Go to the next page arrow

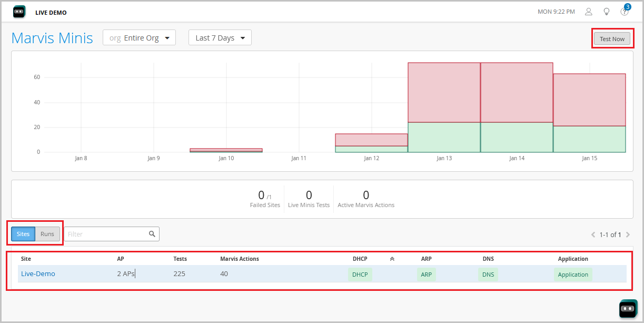pos(628,234)
